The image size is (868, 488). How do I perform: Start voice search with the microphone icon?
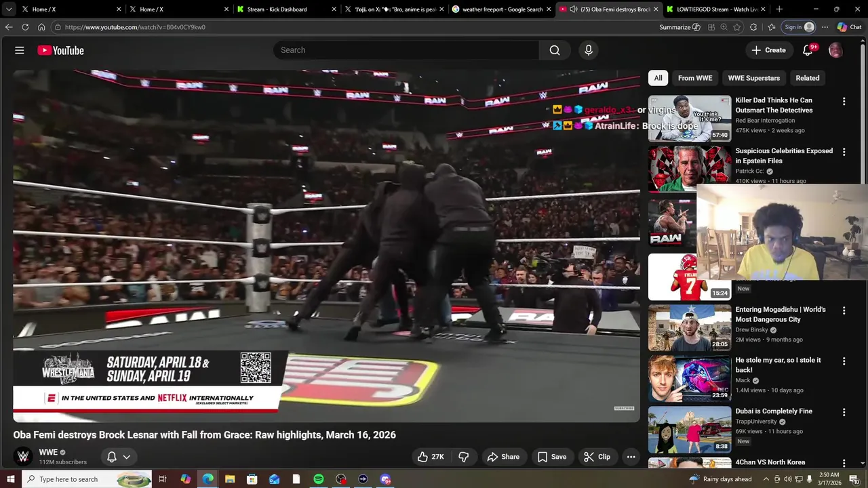(589, 50)
